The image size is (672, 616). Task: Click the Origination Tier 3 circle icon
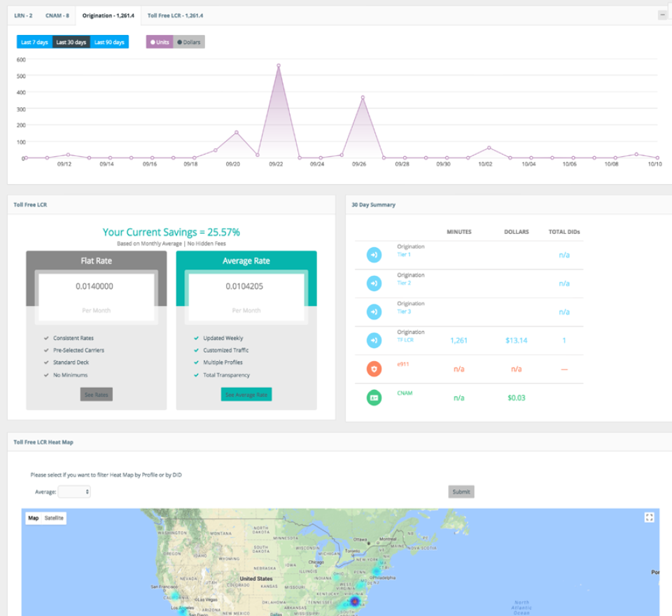click(x=373, y=311)
